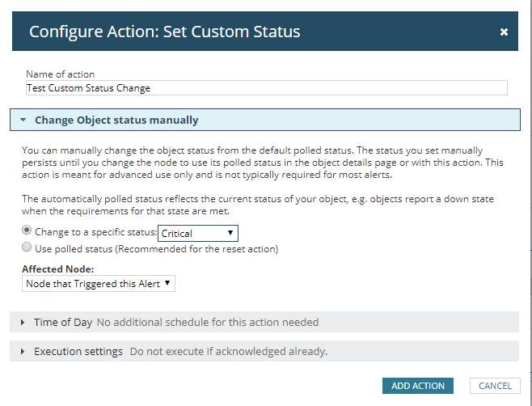Select the Change to a specific status radio
Screen dimensions: 532x406
click(x=27, y=232)
